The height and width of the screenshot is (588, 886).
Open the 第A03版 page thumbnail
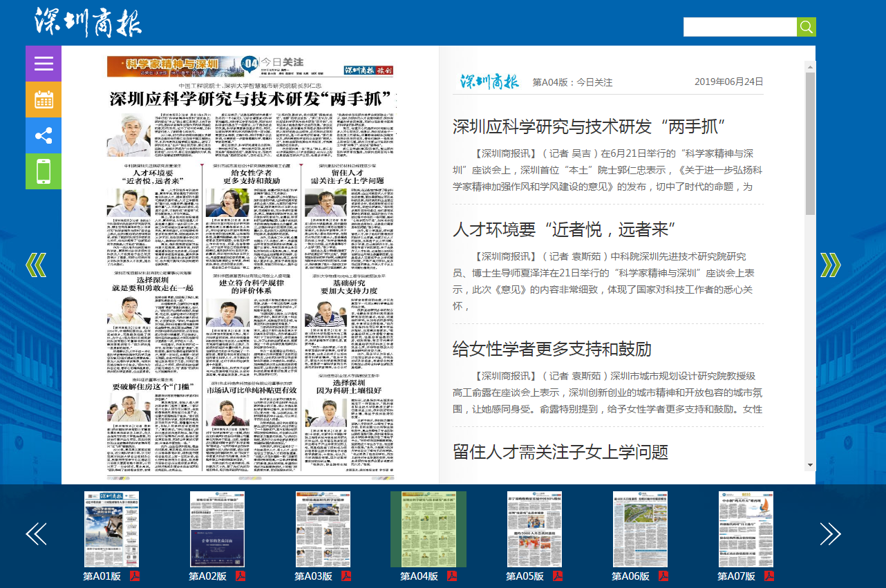323,529
